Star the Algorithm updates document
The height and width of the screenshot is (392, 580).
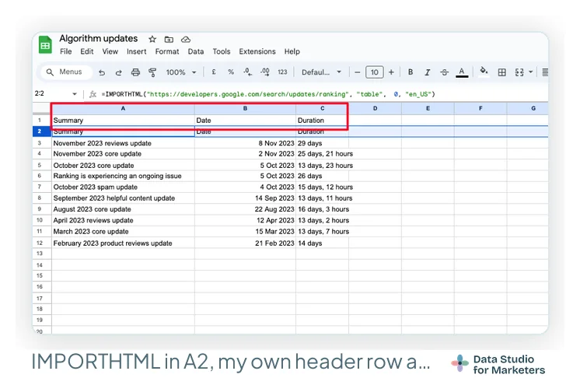point(152,39)
